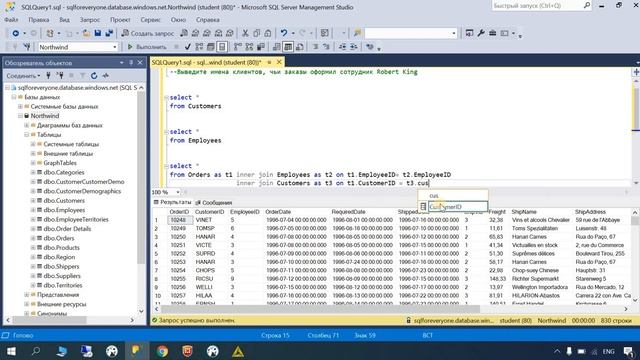Collapse the Таблицы folder node
The height and width of the screenshot is (360, 640).
[27, 135]
